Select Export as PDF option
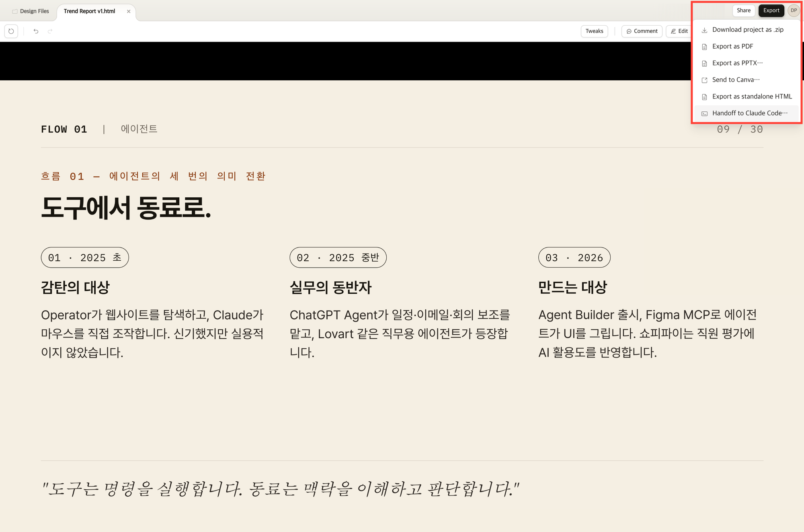The width and height of the screenshot is (804, 532). coord(732,46)
